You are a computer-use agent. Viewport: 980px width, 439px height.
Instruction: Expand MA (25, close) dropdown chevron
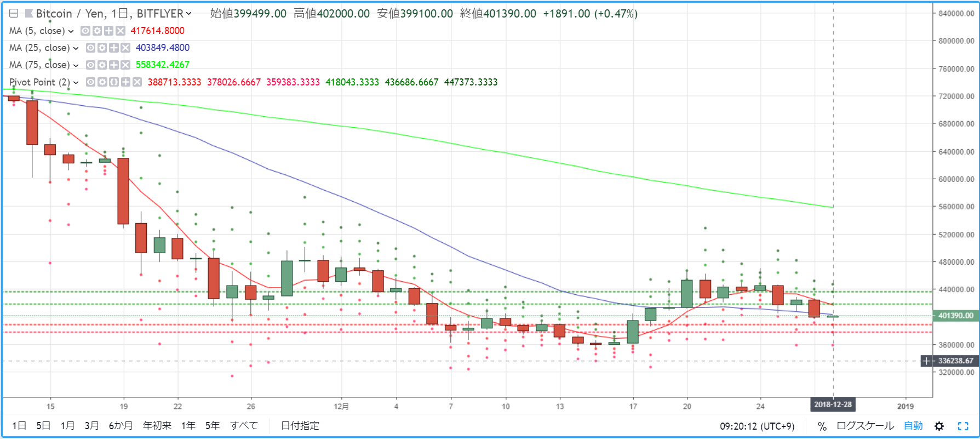click(76, 48)
